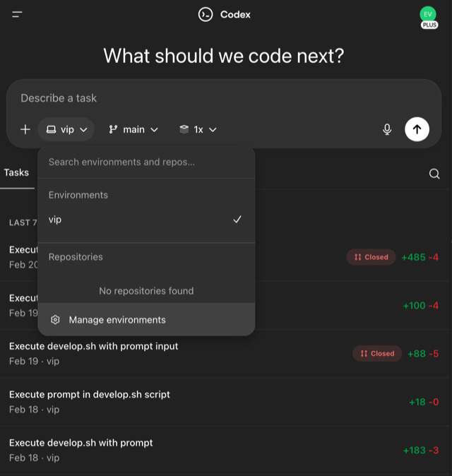The height and width of the screenshot is (476, 452).
Task: Click the laptop icon beside vip
Action: tap(51, 130)
